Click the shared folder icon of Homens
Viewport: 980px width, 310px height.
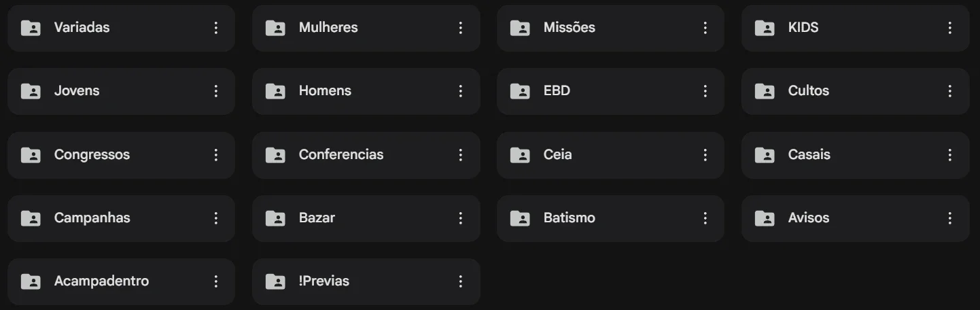tap(275, 91)
